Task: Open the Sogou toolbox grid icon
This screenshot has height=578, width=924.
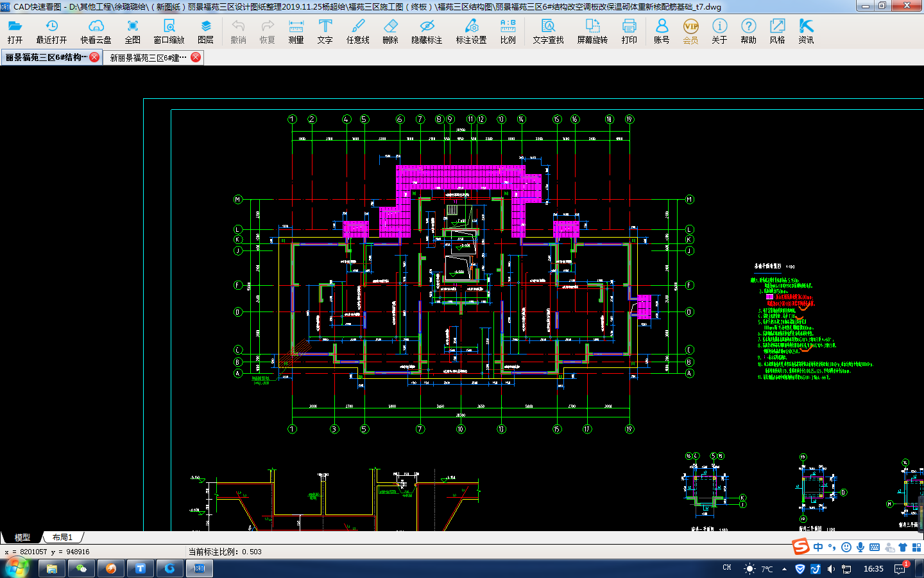Action: pyautogui.click(x=916, y=547)
